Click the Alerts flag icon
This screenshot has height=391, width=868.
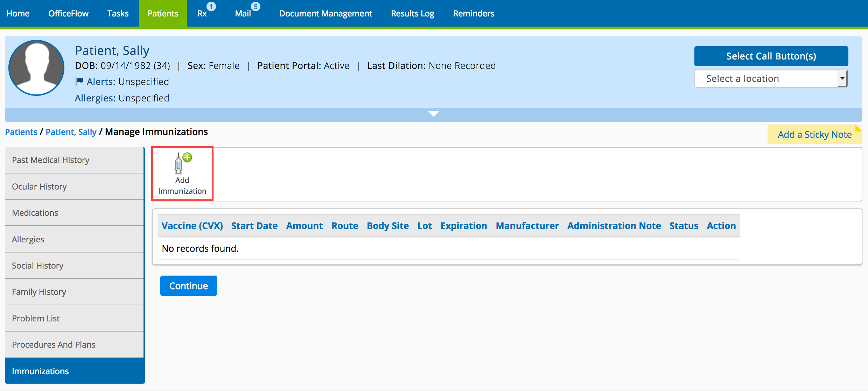pyautogui.click(x=79, y=81)
